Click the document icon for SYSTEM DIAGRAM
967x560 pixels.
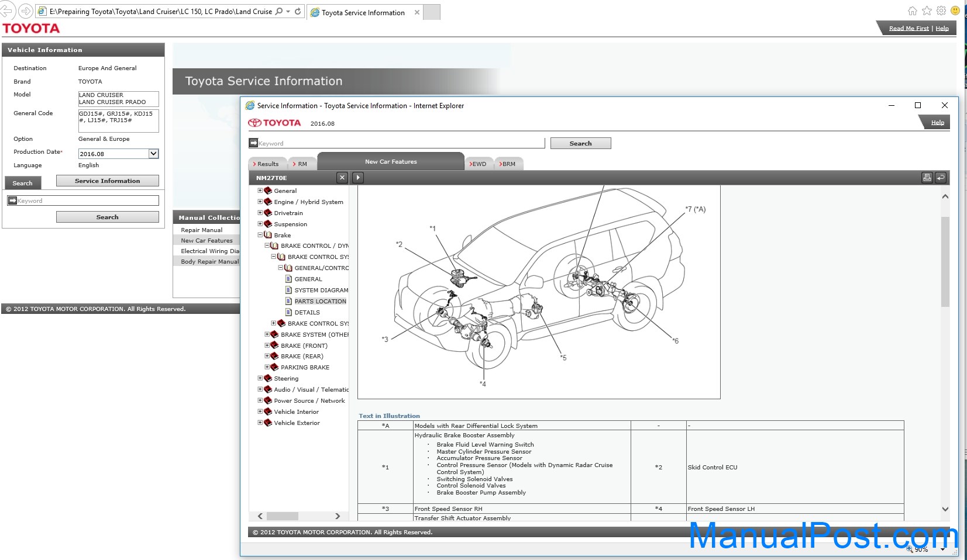pyautogui.click(x=288, y=290)
